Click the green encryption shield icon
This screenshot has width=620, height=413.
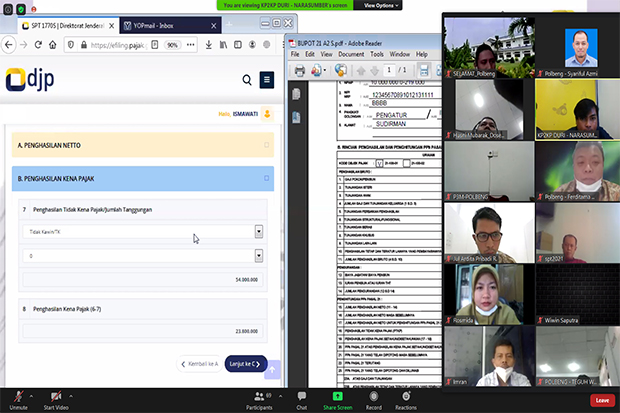pyautogui.click(x=21, y=9)
